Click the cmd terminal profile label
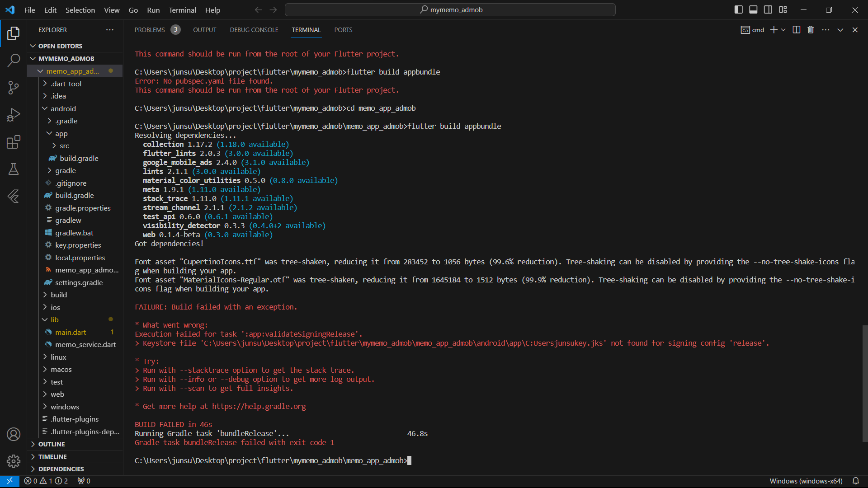 (752, 30)
